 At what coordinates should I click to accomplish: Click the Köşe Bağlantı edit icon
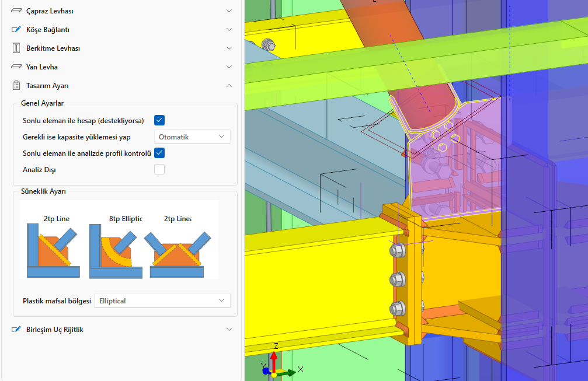[16, 30]
